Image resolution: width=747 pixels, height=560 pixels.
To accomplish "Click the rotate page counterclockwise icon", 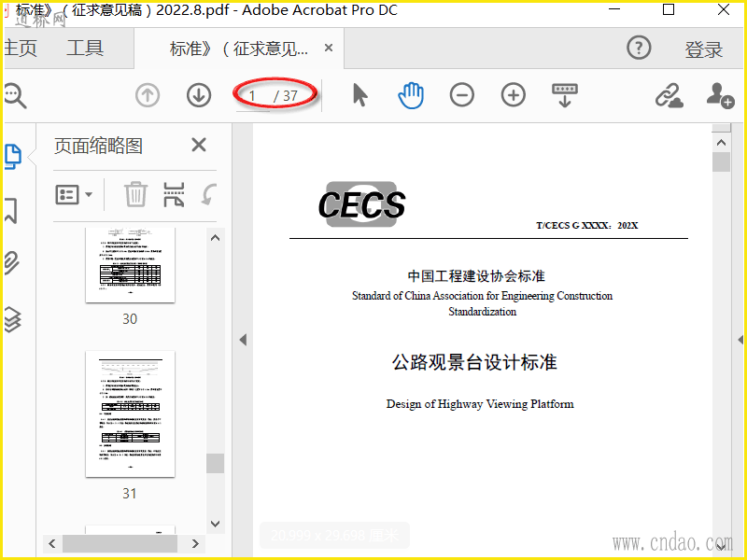I will [208, 195].
